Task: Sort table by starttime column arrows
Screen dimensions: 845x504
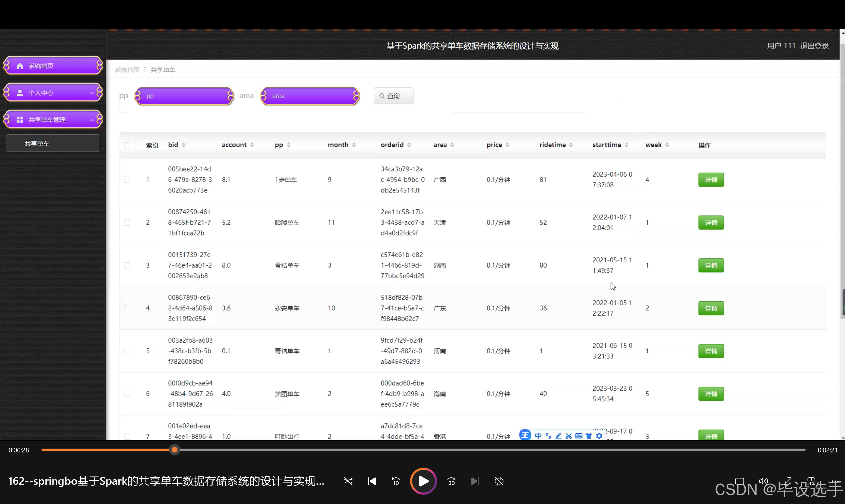Action: [x=627, y=145]
